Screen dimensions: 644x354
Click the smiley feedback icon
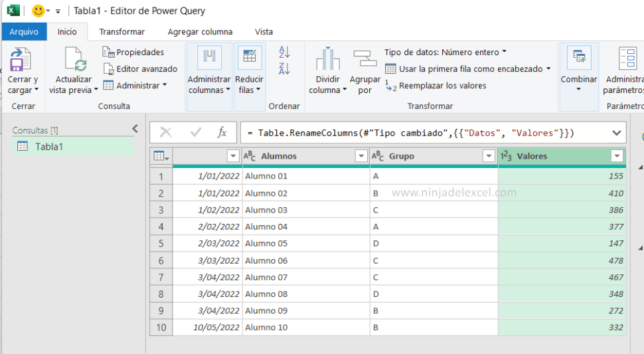click(39, 11)
